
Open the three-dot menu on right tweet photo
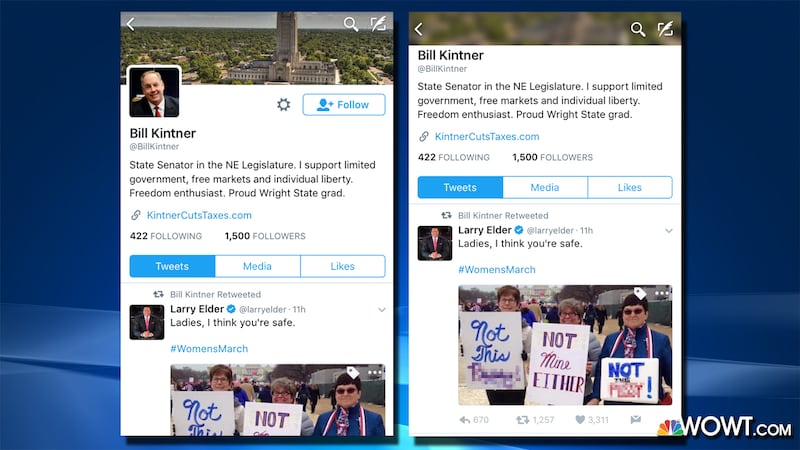click(x=662, y=293)
